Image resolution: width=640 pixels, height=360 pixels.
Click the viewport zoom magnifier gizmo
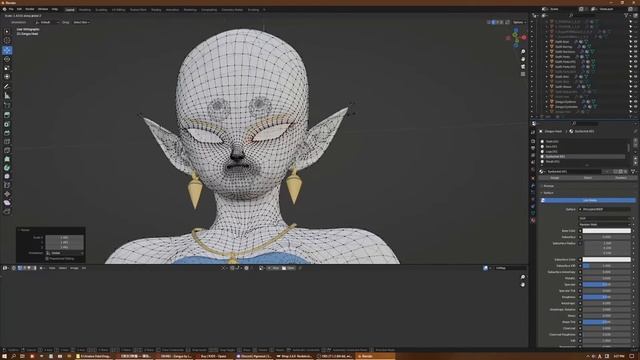point(523,52)
